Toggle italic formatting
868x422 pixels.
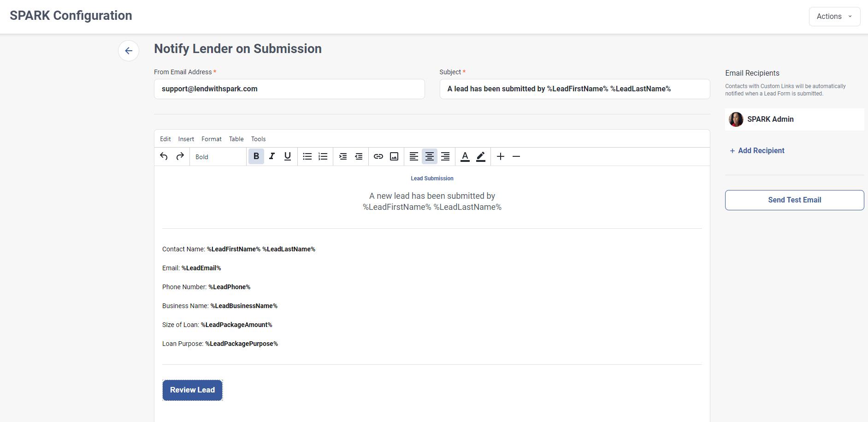tap(272, 156)
